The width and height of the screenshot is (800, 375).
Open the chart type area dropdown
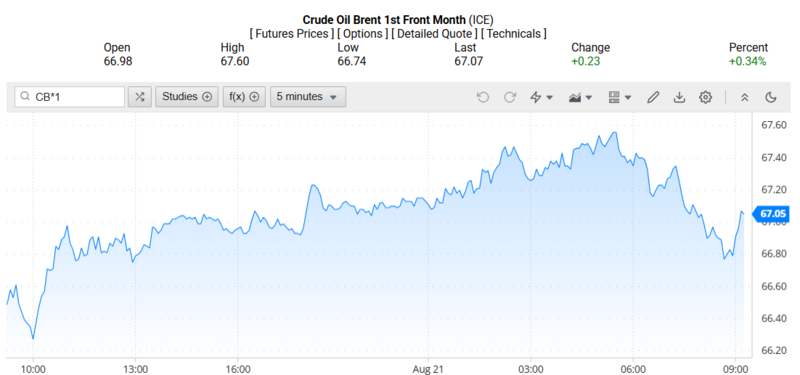(580, 97)
